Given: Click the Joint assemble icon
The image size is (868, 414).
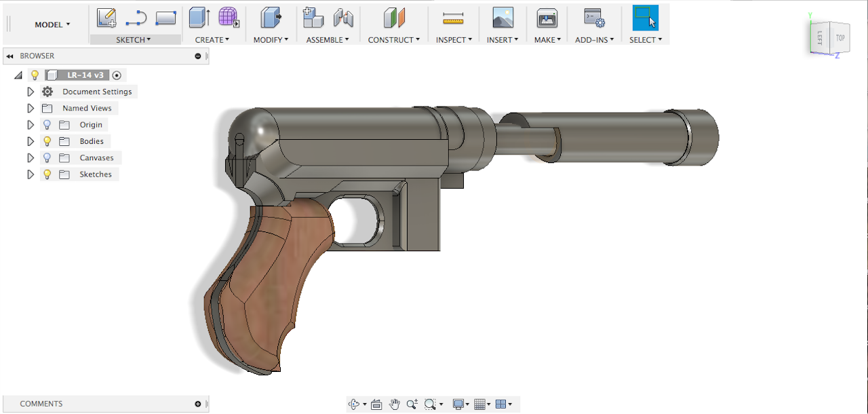Looking at the screenshot, I should (x=343, y=18).
